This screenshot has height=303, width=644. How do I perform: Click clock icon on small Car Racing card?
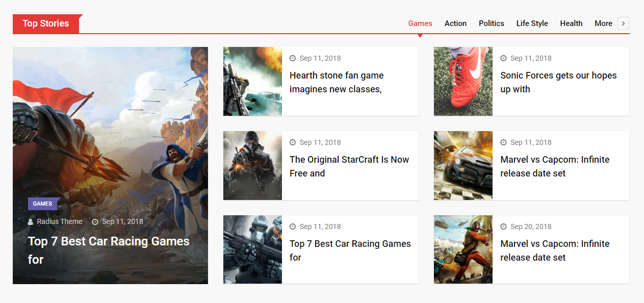pyautogui.click(x=293, y=226)
